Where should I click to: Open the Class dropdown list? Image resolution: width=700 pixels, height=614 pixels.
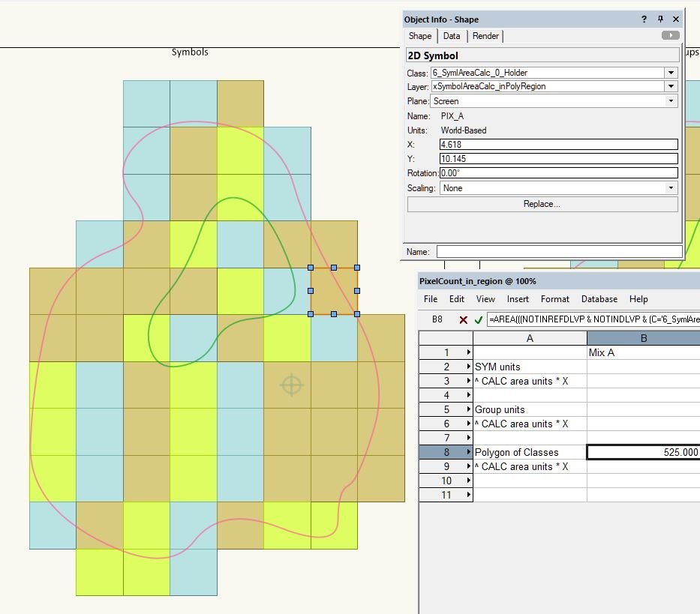[x=671, y=73]
